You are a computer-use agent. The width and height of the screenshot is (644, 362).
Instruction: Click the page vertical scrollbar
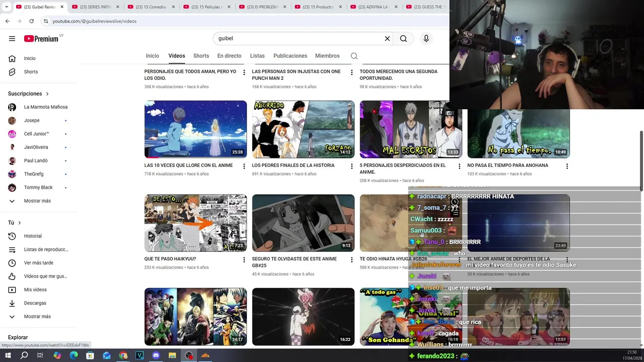coord(641,161)
